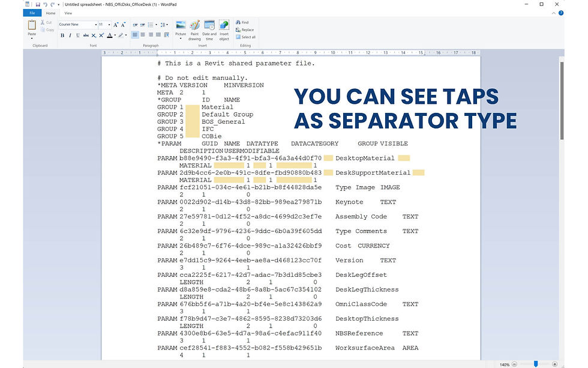The height and width of the screenshot is (368, 588).
Task: Click the Shrink font icon
Action: (x=123, y=25)
